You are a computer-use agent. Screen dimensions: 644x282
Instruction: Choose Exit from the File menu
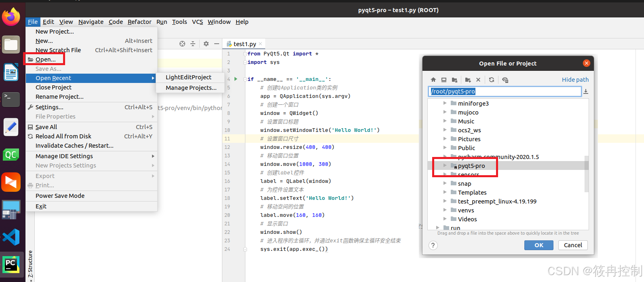click(x=91, y=206)
